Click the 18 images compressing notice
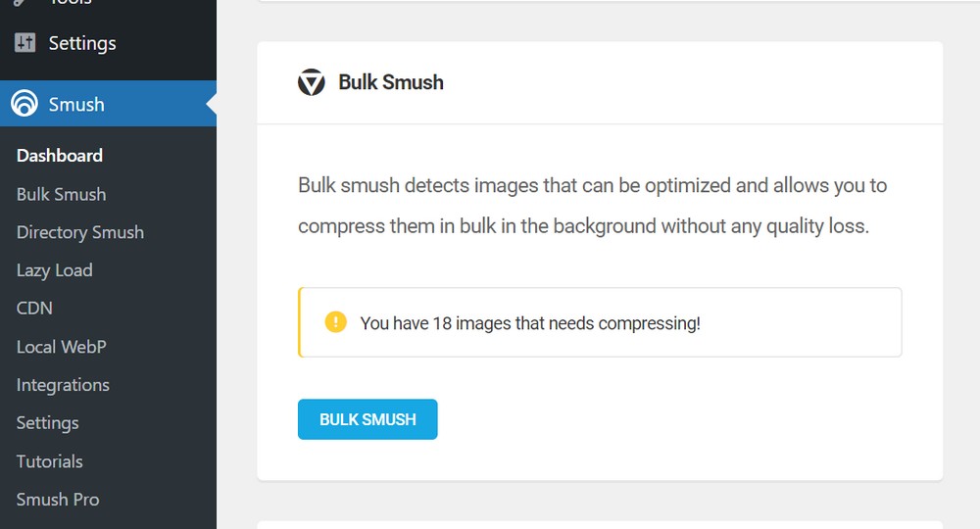This screenshot has height=529, width=980. coord(600,322)
